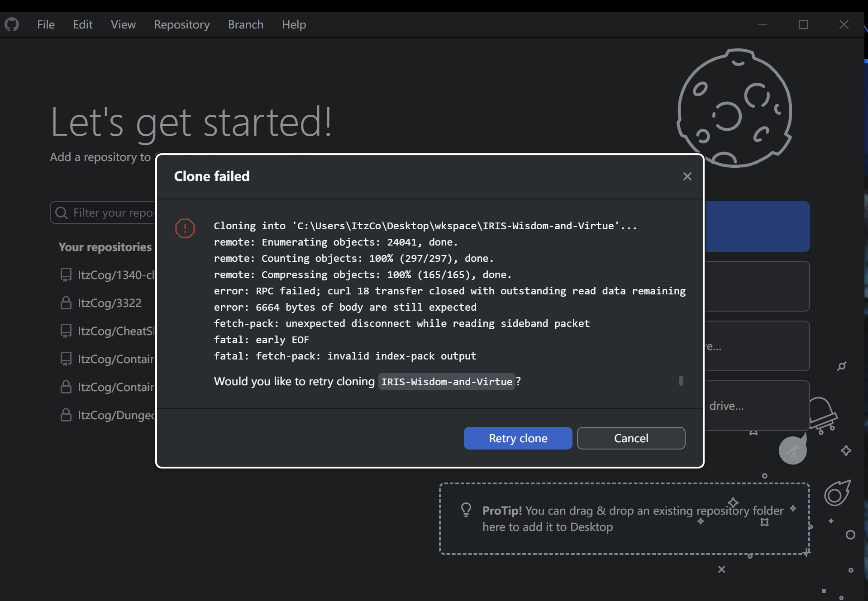Click the search magnifier icon in filter box
868x601 pixels.
tap(62, 213)
